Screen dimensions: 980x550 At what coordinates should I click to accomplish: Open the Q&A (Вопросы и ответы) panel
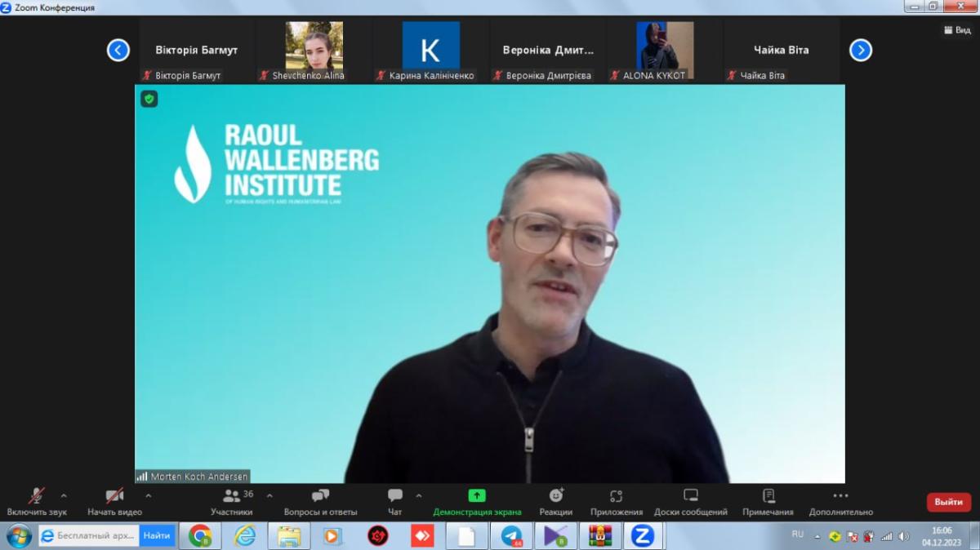tap(320, 496)
